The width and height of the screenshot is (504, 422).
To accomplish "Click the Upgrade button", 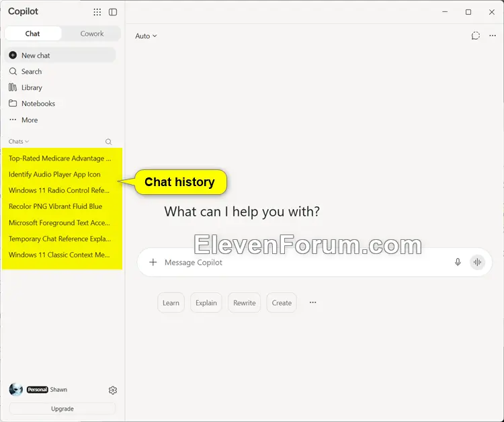I will [62, 409].
